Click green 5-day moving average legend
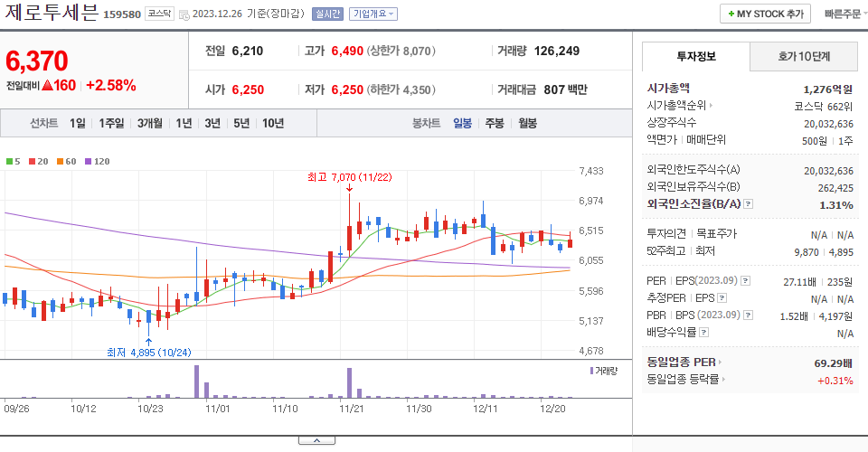The image size is (868, 452). coord(14,162)
